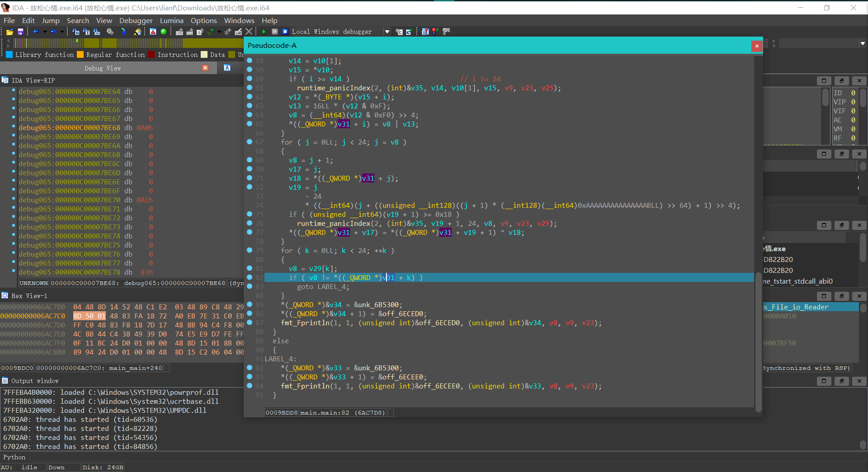Viewport: 868px width, 472px height.
Task: Click the lightbulb with padlock toolbar icon
Action: [137, 32]
